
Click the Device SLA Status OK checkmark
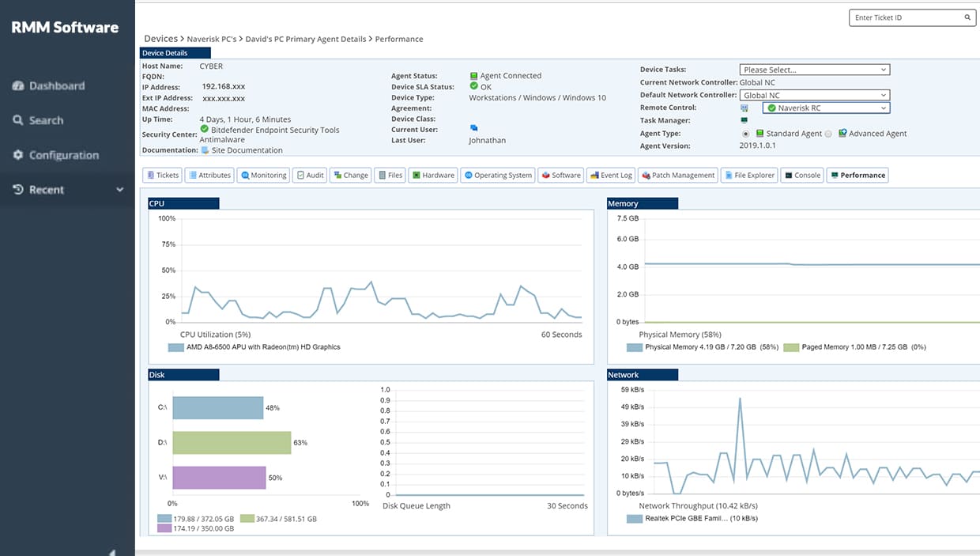[473, 86]
